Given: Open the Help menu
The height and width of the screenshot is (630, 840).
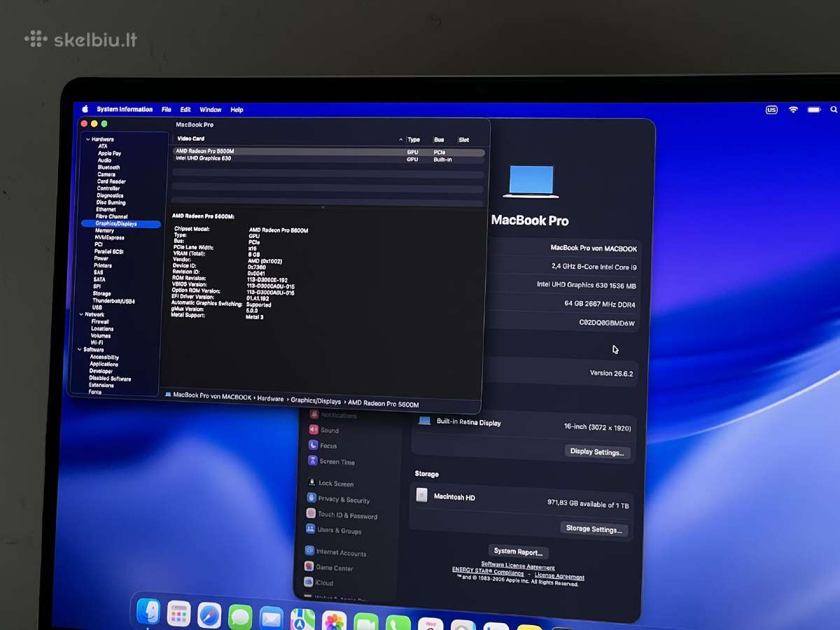Looking at the screenshot, I should coord(237,110).
